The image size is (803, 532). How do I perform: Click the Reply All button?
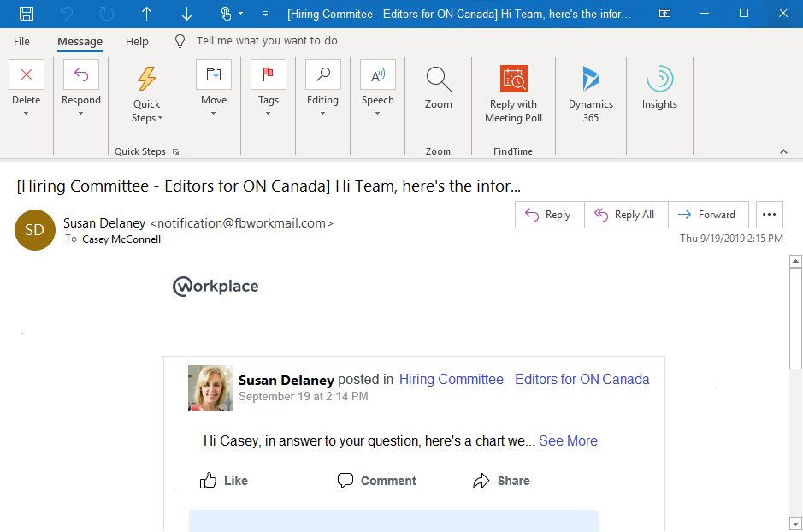point(625,215)
